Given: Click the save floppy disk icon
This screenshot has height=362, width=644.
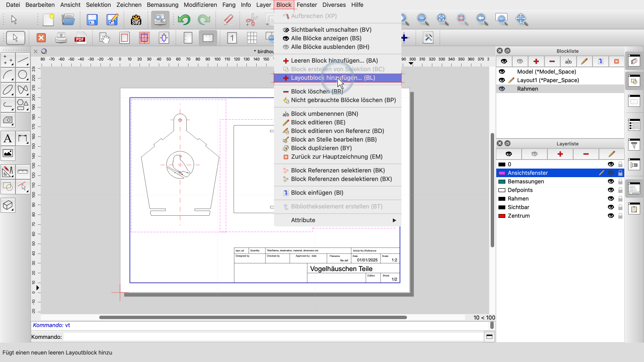Looking at the screenshot, I should click(x=92, y=20).
